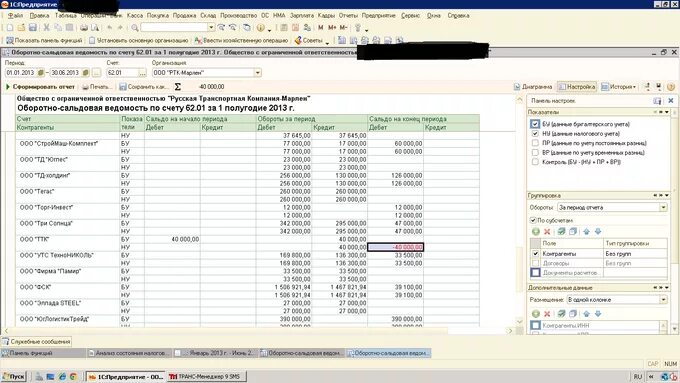The width and height of the screenshot is (680, 383).
Task: Open Обороты dropdown За период отчета
Action: point(663,208)
